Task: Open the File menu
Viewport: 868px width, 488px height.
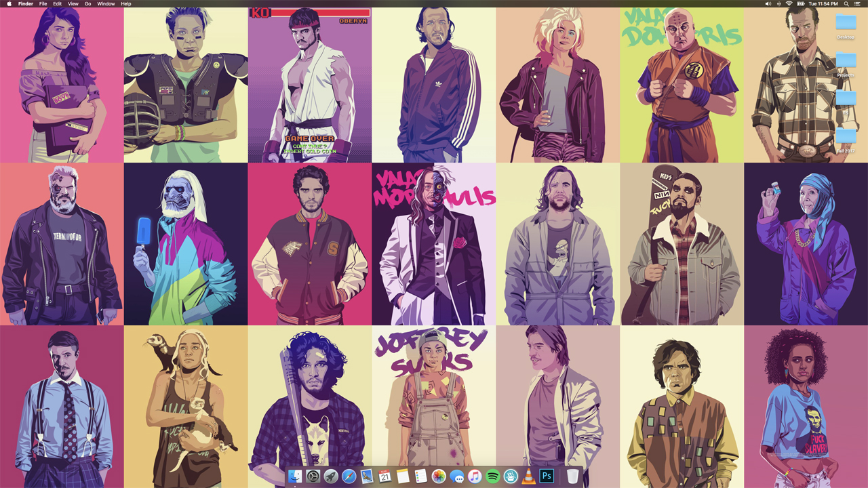Action: (x=43, y=4)
